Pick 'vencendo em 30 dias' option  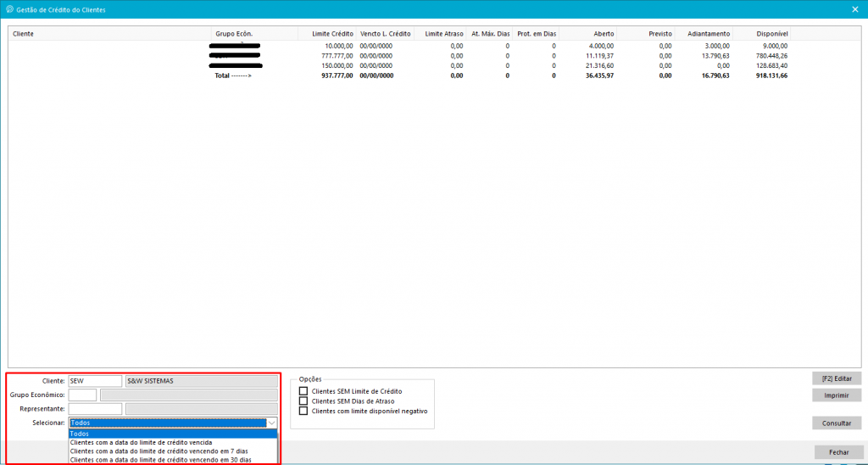(x=173, y=459)
